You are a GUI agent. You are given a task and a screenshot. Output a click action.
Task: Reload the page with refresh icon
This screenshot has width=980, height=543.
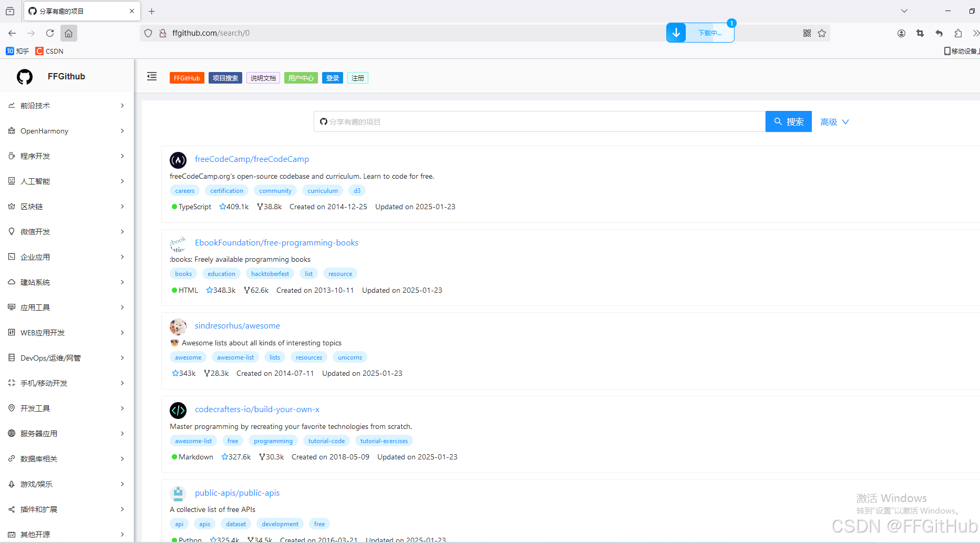pos(50,33)
